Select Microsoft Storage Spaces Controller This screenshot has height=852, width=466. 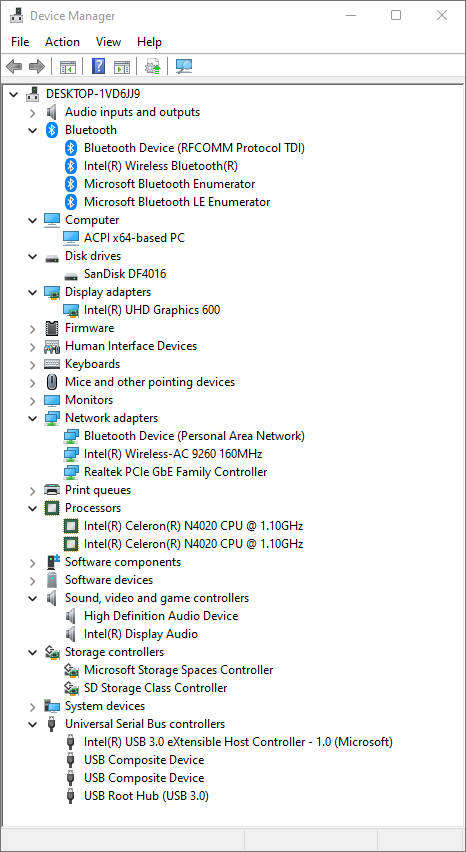tap(179, 670)
